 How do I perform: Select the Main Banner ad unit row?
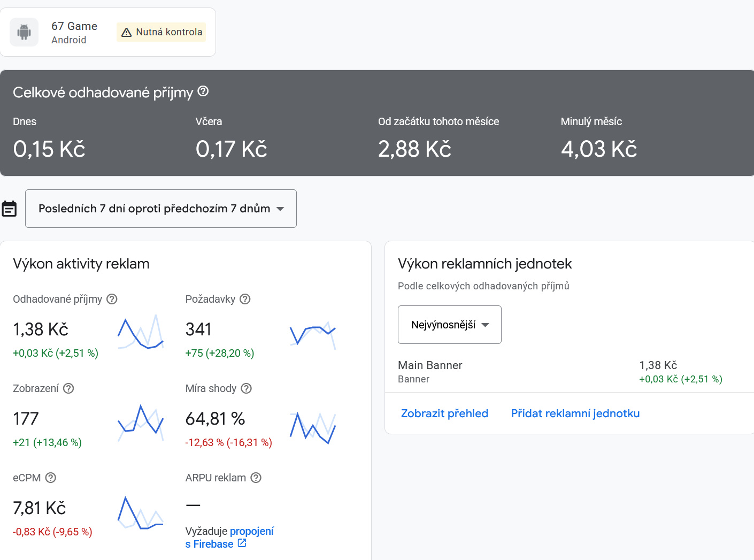coord(569,372)
